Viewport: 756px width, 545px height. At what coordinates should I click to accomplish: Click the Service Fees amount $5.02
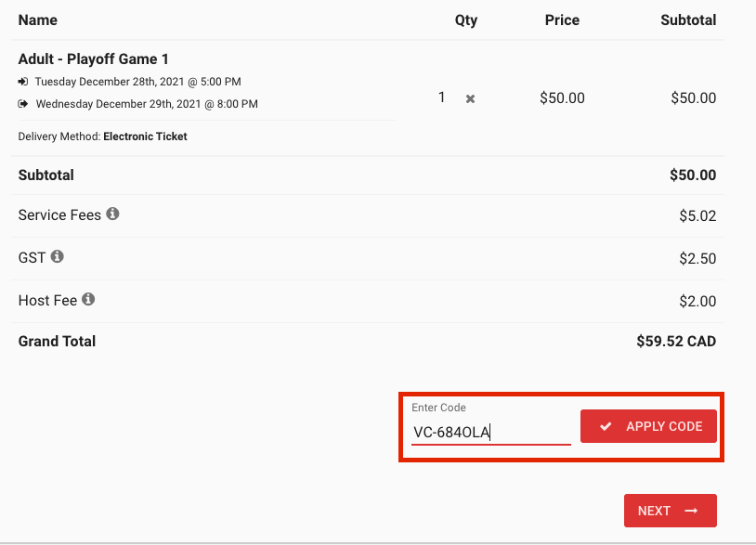coord(697,216)
